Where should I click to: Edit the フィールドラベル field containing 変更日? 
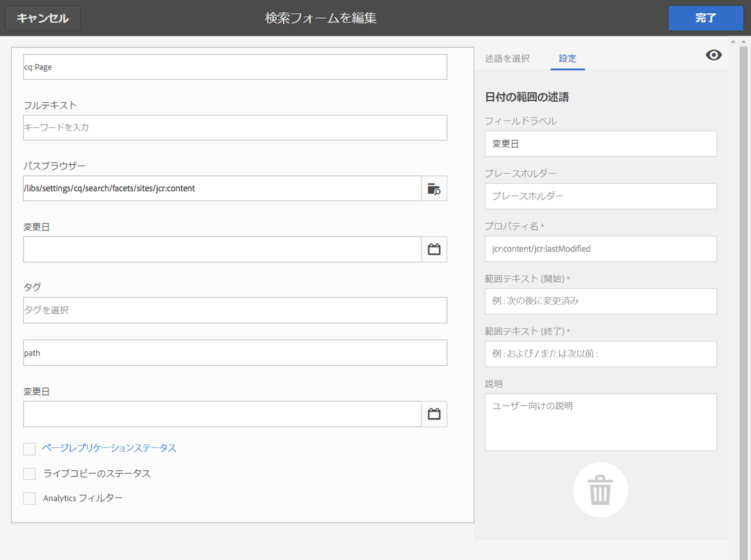(x=601, y=144)
